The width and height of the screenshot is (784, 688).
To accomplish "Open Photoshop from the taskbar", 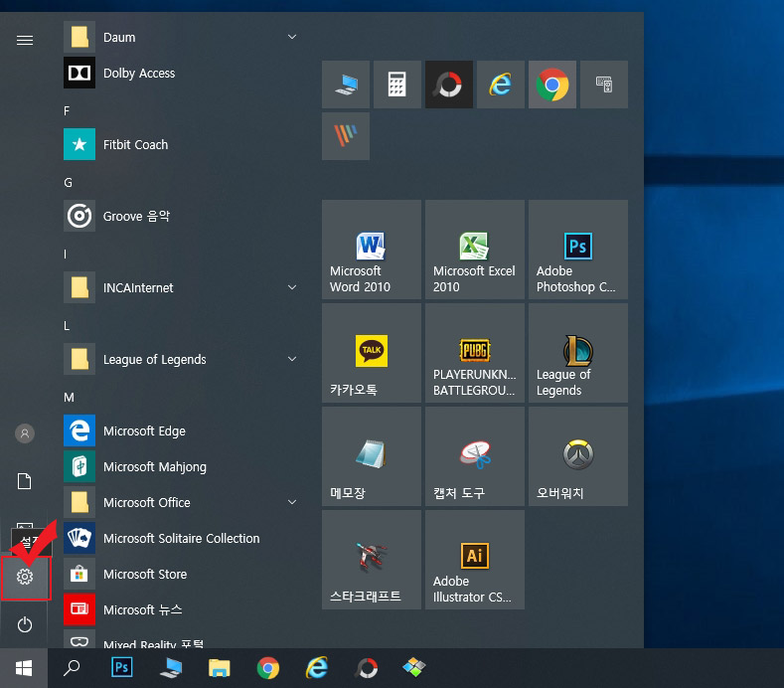I will pos(121,667).
